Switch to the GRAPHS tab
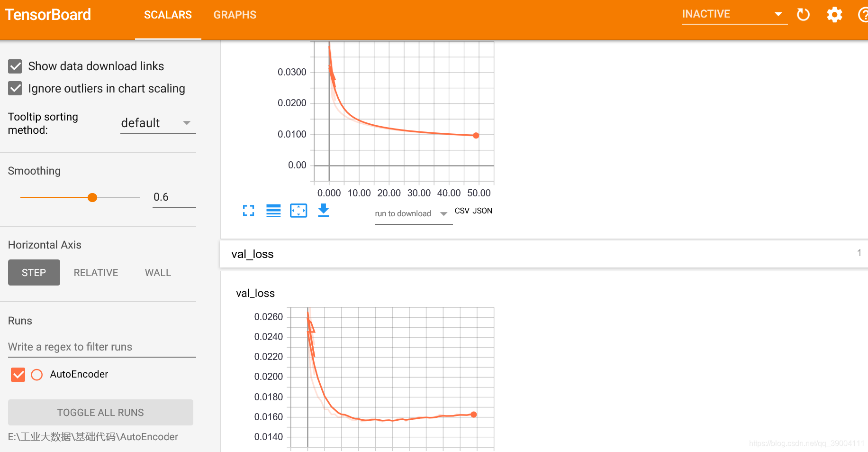Screen dimensions: 868x452 click(235, 15)
